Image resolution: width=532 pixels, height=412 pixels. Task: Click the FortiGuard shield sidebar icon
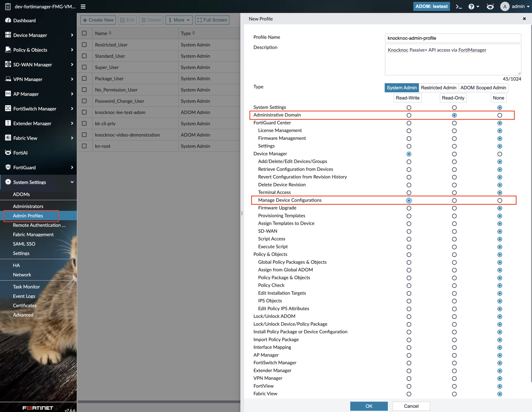(x=8, y=167)
